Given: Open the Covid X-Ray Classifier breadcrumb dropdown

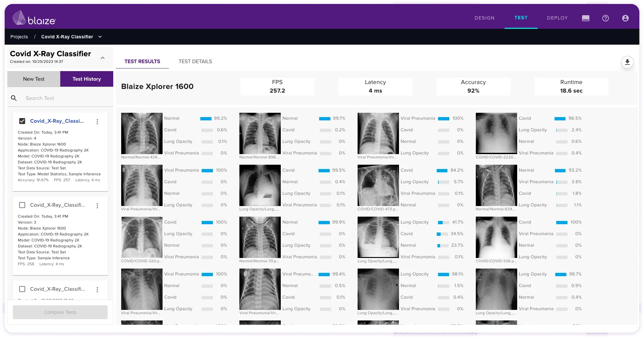Looking at the screenshot, I should (100, 37).
